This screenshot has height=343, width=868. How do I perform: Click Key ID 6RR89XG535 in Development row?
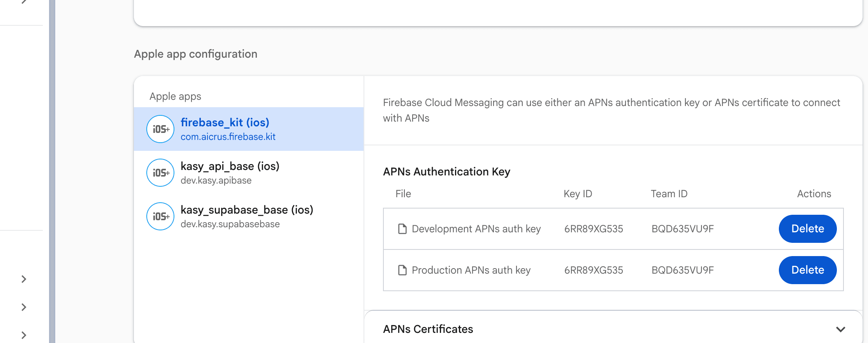[594, 229]
